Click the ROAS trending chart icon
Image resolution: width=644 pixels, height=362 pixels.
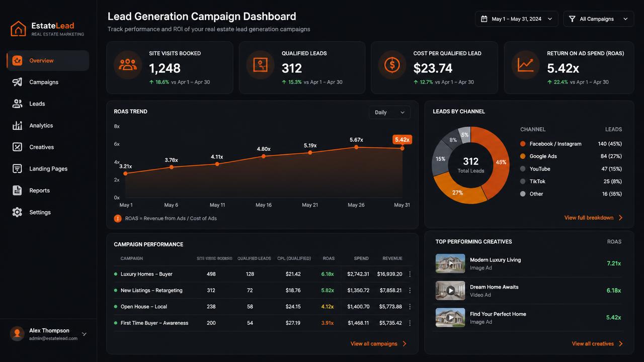click(x=526, y=65)
